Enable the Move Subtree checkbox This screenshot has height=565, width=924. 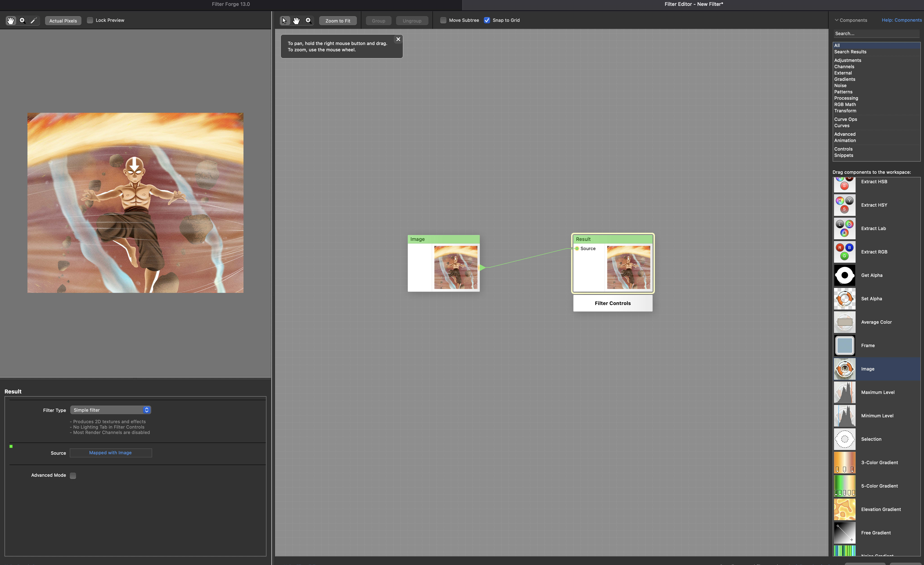click(x=443, y=20)
